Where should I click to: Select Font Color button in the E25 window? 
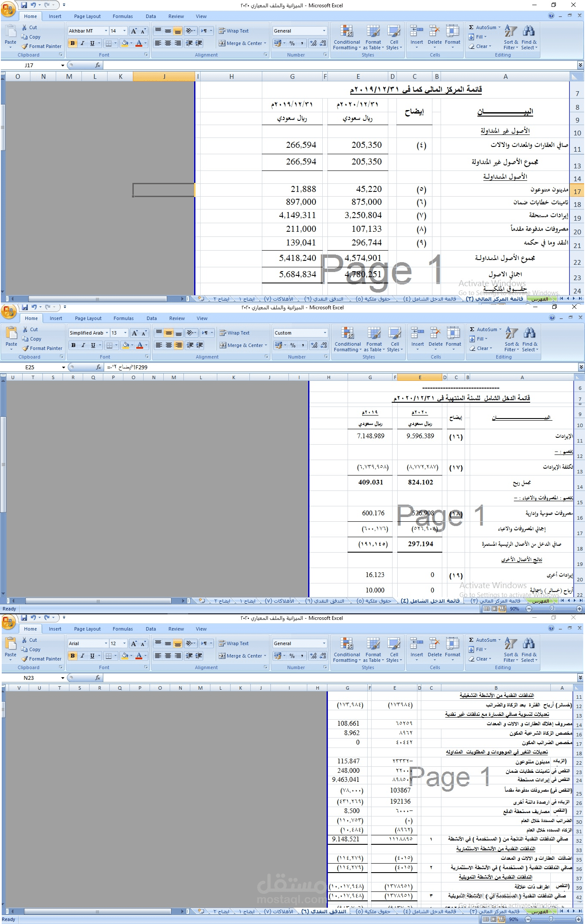click(139, 345)
